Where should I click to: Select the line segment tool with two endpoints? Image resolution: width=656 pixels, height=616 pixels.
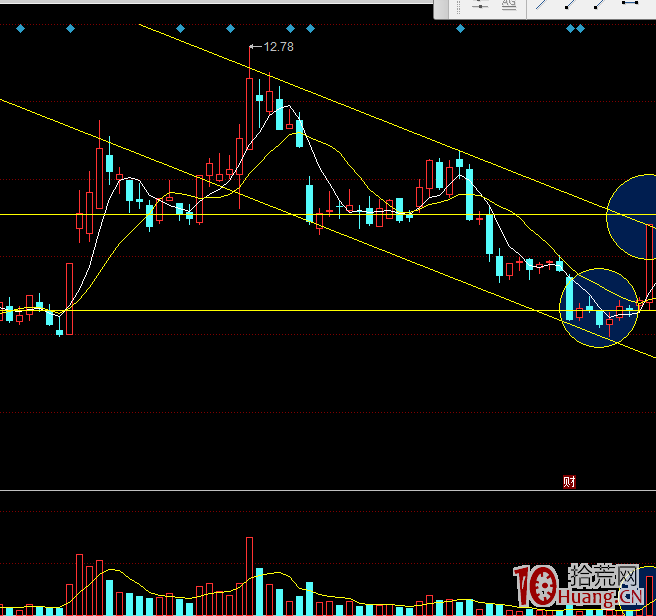point(630,3)
